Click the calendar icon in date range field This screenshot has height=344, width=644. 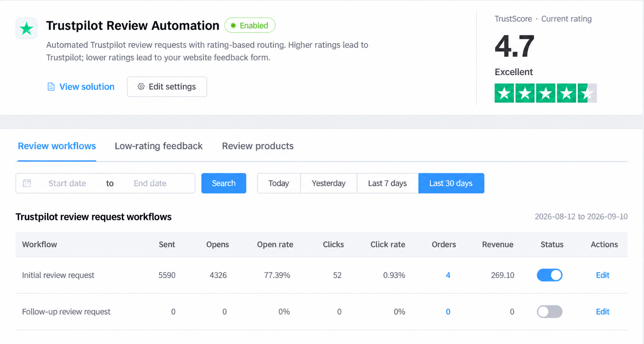pyautogui.click(x=27, y=183)
